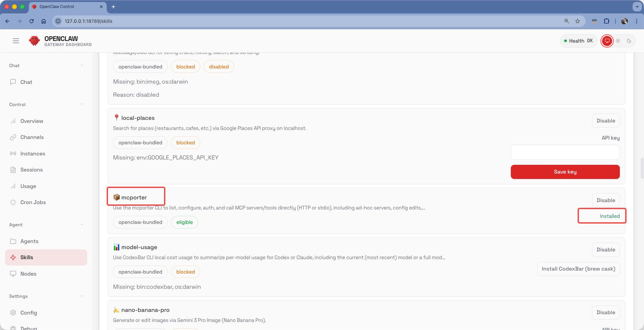The height and width of the screenshot is (330, 644).
Task: Open the Chrome three-dot menu
Action: 637,21
